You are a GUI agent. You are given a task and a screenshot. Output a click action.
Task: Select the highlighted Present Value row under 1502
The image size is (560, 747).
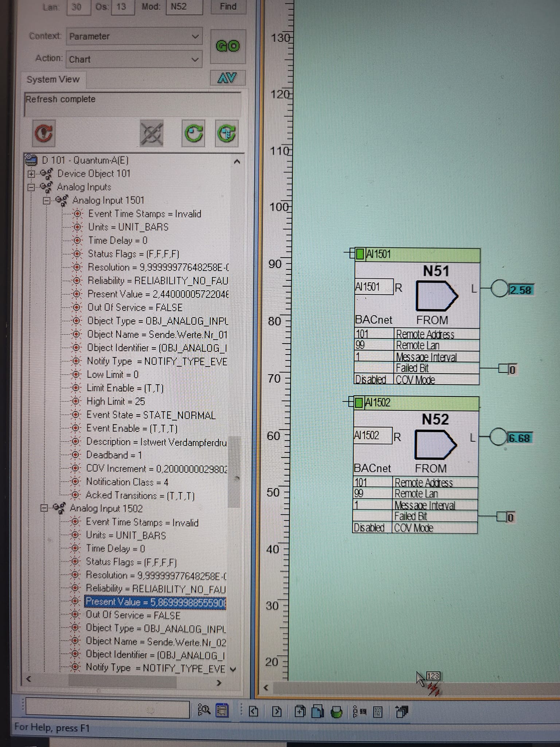click(x=155, y=602)
